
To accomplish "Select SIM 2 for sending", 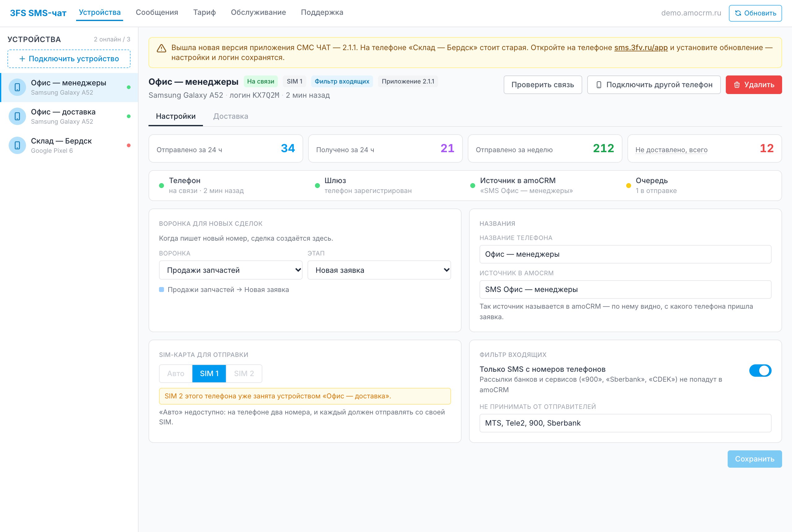I will (x=244, y=374).
